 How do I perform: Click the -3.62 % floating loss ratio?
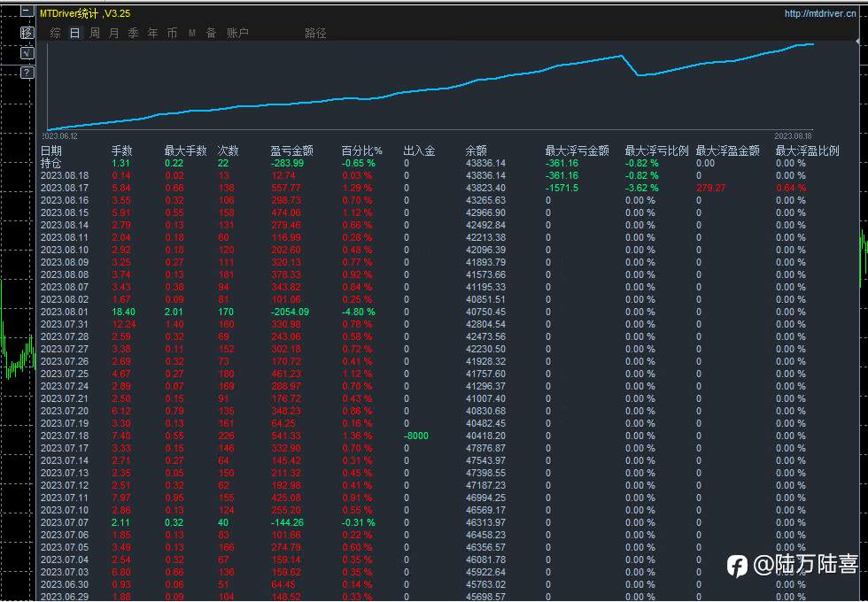click(641, 188)
